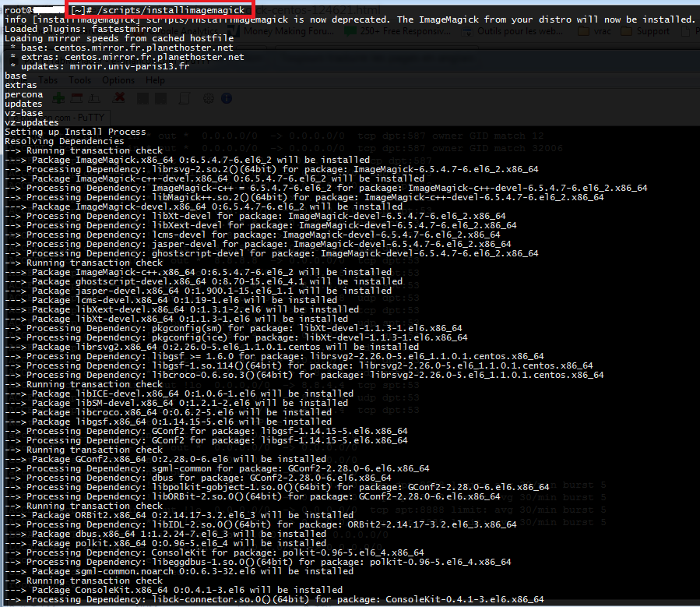Image resolution: width=700 pixels, height=607 pixels.
Task: Click the 'pkgconfig(ice)' dependency line
Action: [x=236, y=338]
